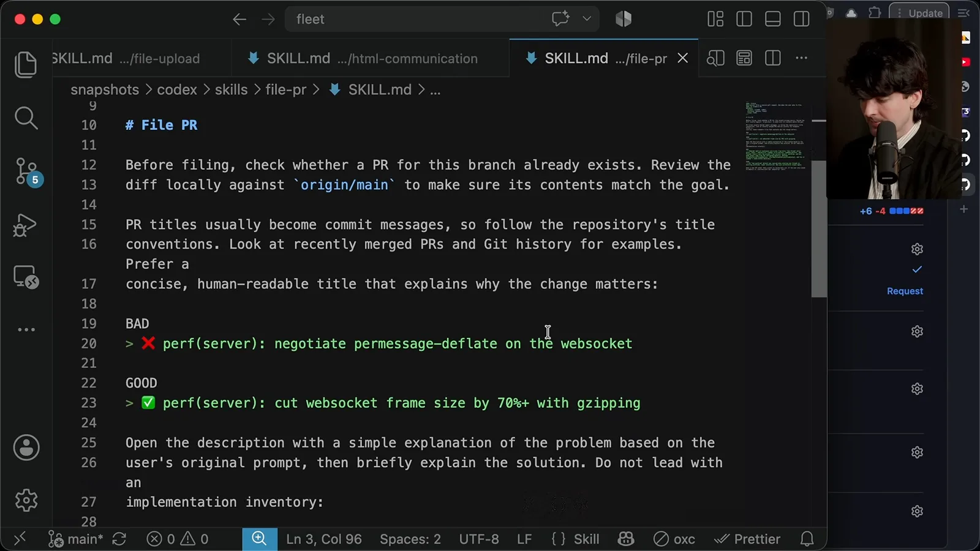
Task: Synchronize changes from the status bar
Action: (119, 539)
